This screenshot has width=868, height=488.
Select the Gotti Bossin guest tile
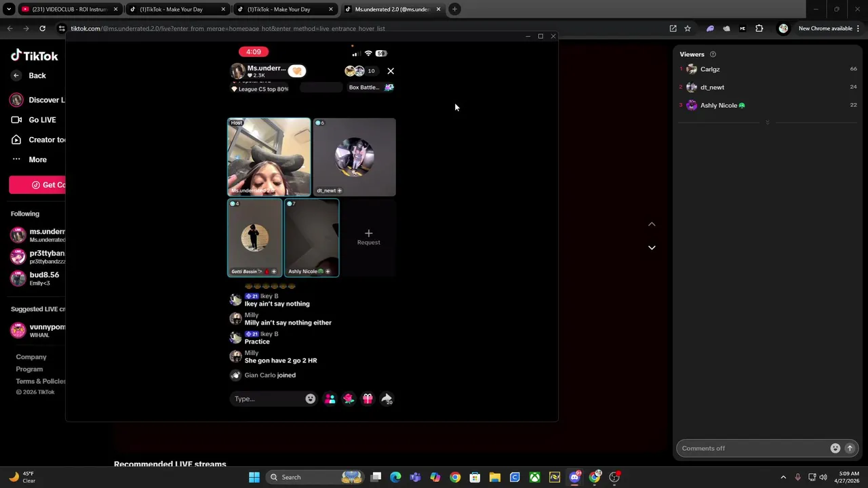point(255,238)
